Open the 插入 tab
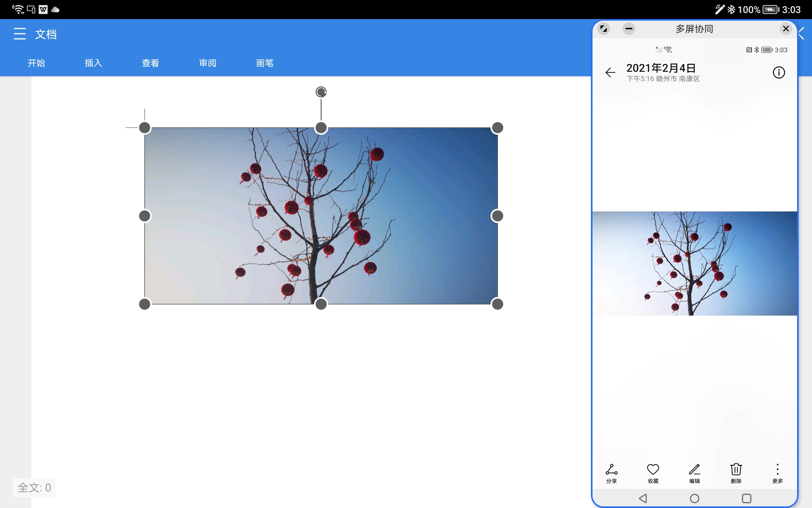This screenshot has height=508, width=812. pos(93,63)
